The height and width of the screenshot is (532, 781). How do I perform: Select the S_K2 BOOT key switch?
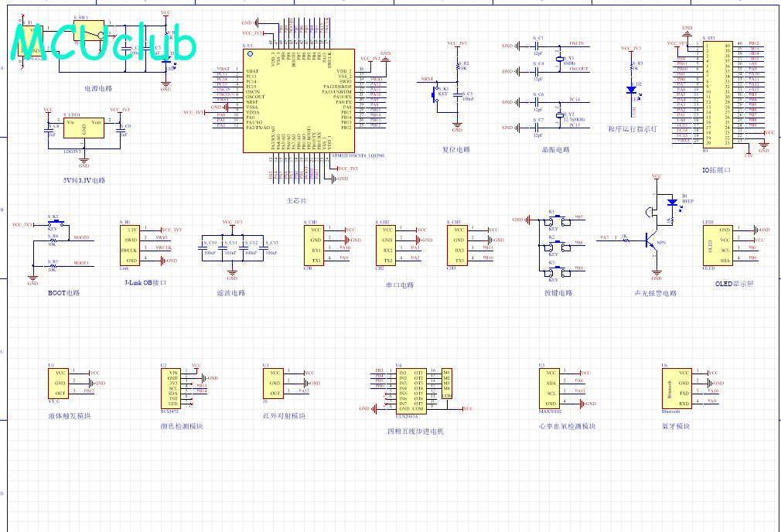click(55, 223)
